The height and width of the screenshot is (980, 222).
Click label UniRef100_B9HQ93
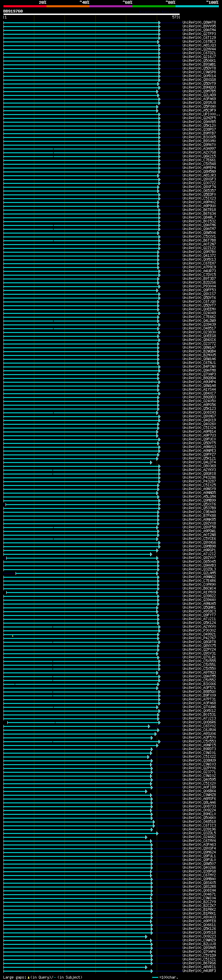[199, 88]
